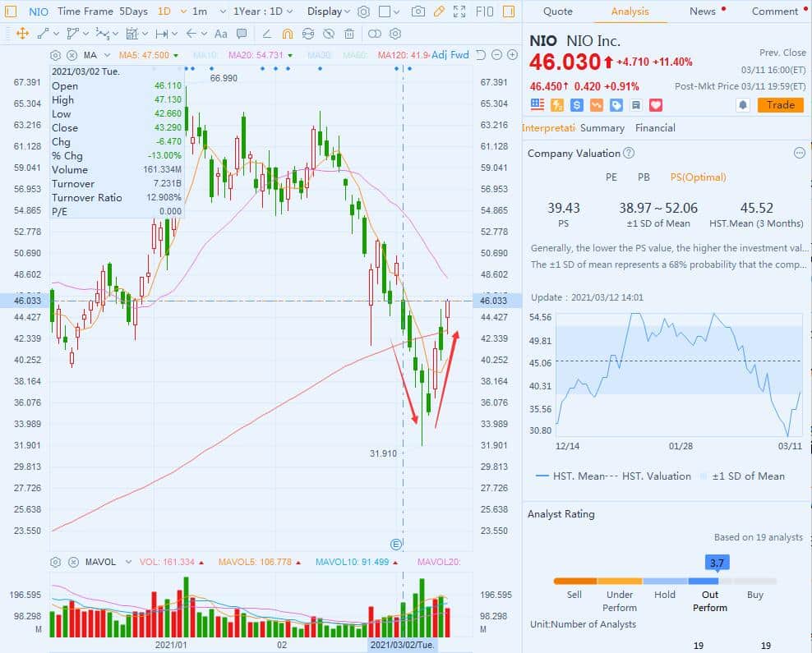Delete drawings using the trash icon

coord(348,34)
